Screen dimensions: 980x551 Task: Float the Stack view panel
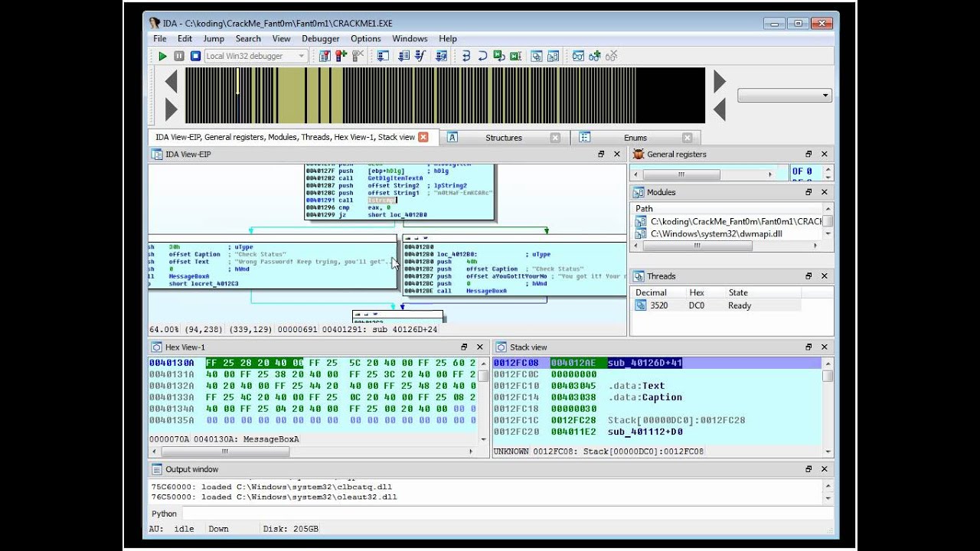[x=808, y=347]
